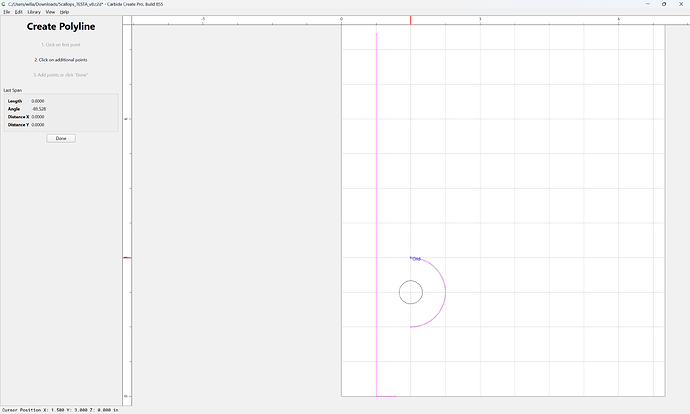Viewport: 690px width, 414px height.
Task: Click the long vertical magenta line
Action: click(376, 215)
